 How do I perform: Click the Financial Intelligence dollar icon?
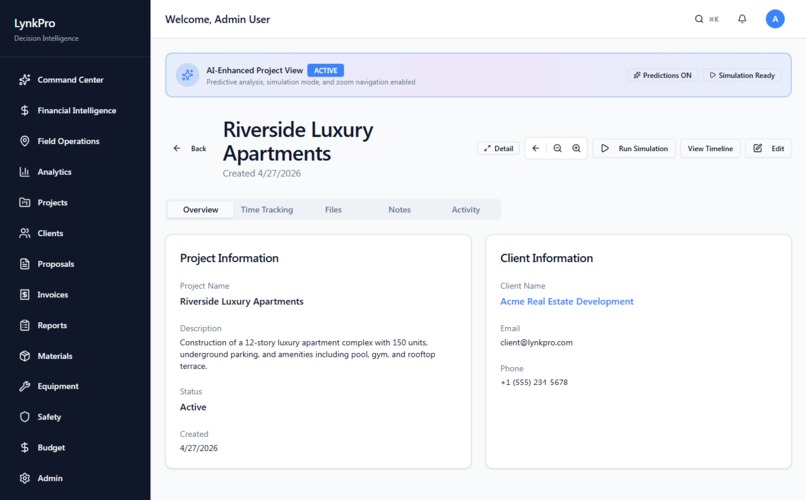[x=25, y=110]
